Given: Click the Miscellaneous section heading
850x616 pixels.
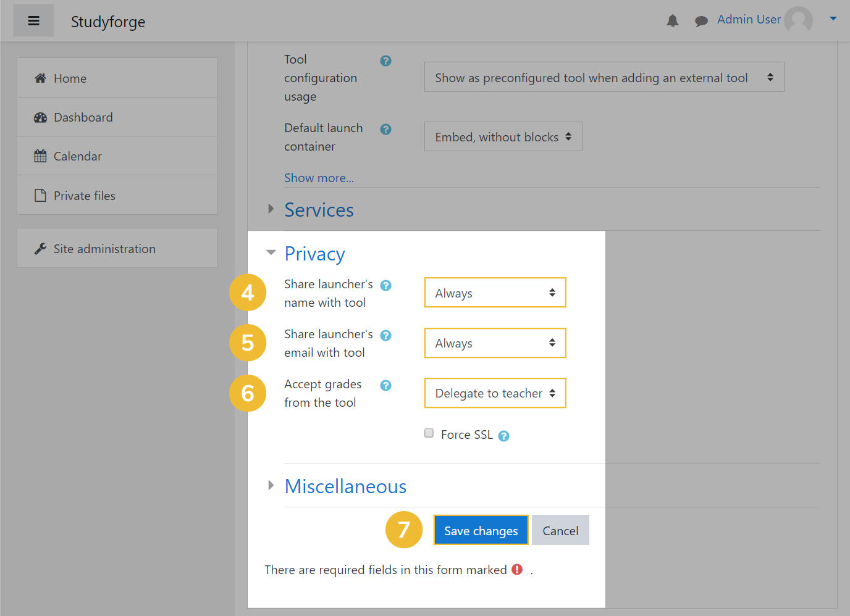Looking at the screenshot, I should 345,486.
